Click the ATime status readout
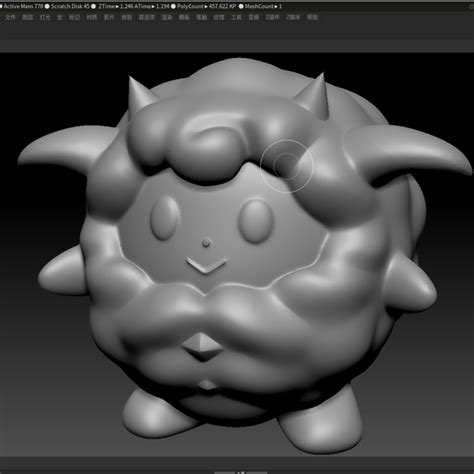The image size is (474, 474). pyautogui.click(x=152, y=6)
